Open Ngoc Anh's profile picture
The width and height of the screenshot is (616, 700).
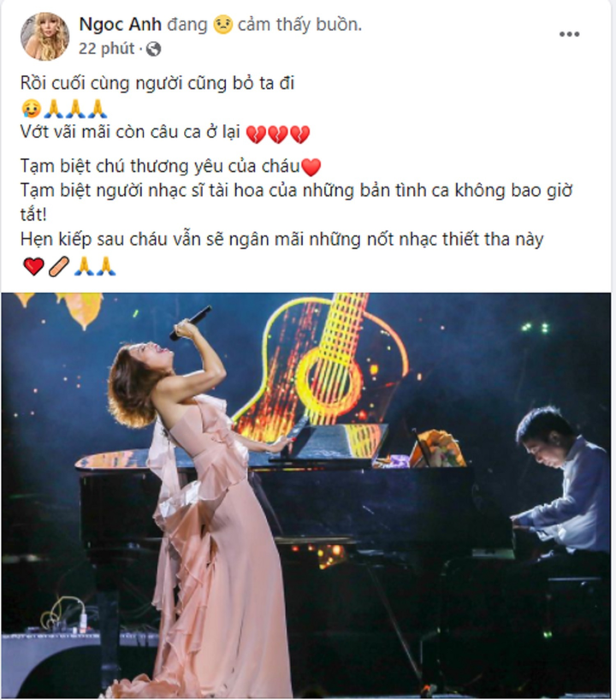(45, 36)
